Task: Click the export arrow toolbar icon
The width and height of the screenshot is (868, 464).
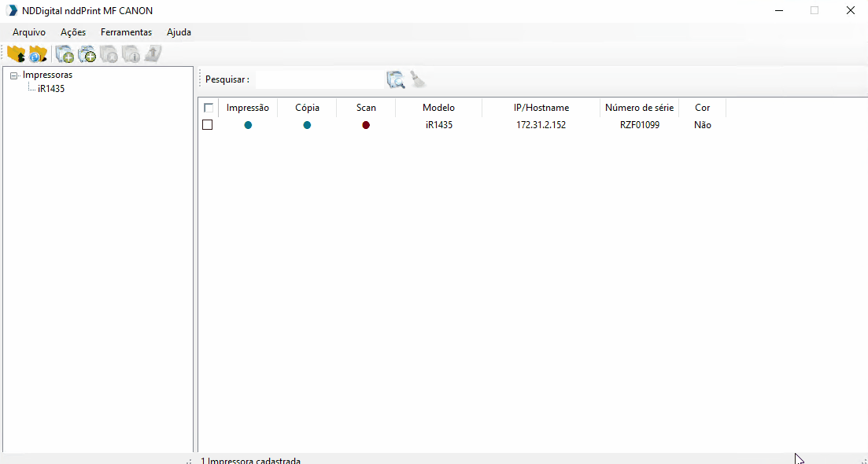Action: pos(152,53)
